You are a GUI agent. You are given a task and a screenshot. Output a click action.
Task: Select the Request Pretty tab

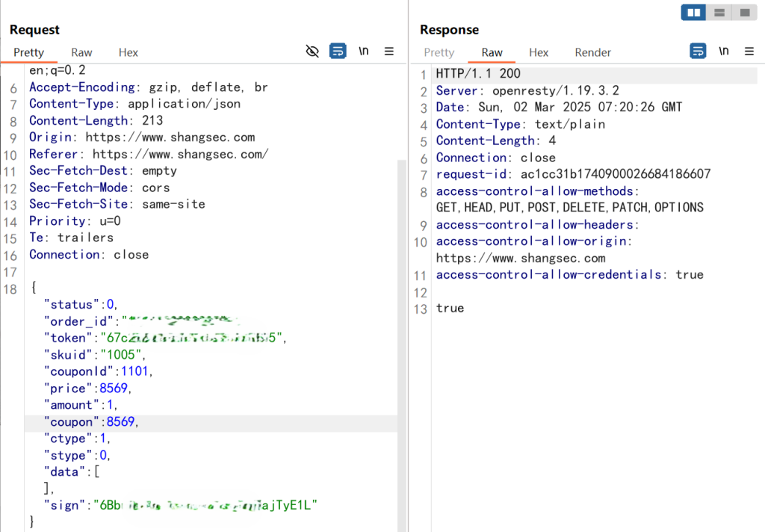pos(28,52)
